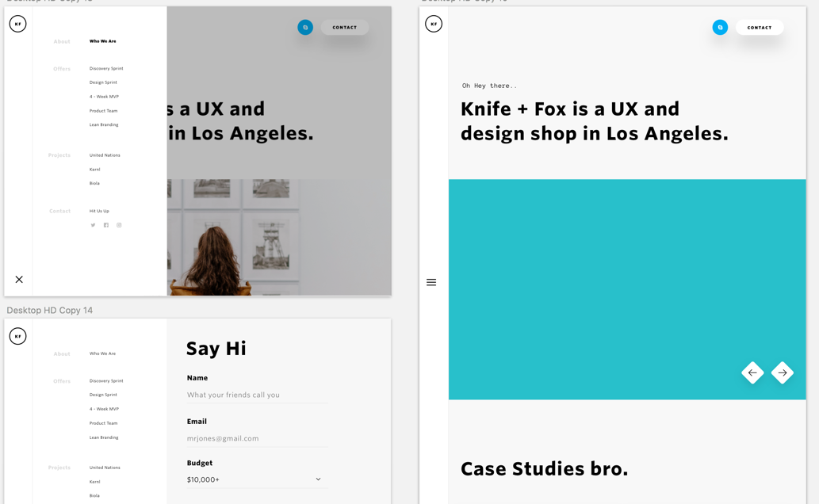Open 'Biola' in Say Hi artboard menu
819x504 pixels.
tap(94, 495)
